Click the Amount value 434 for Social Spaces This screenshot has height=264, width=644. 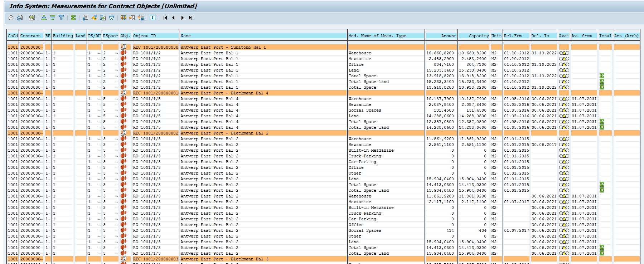[x=450, y=230]
